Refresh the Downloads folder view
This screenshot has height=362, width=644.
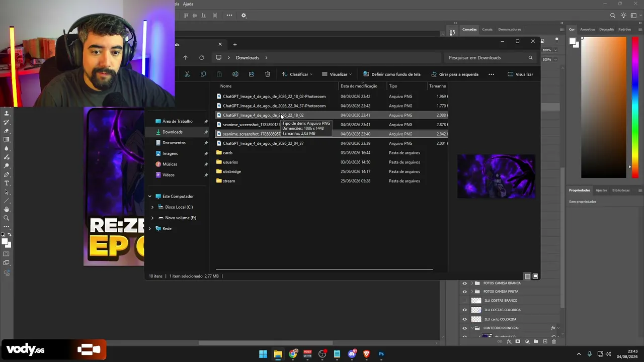[x=202, y=58]
